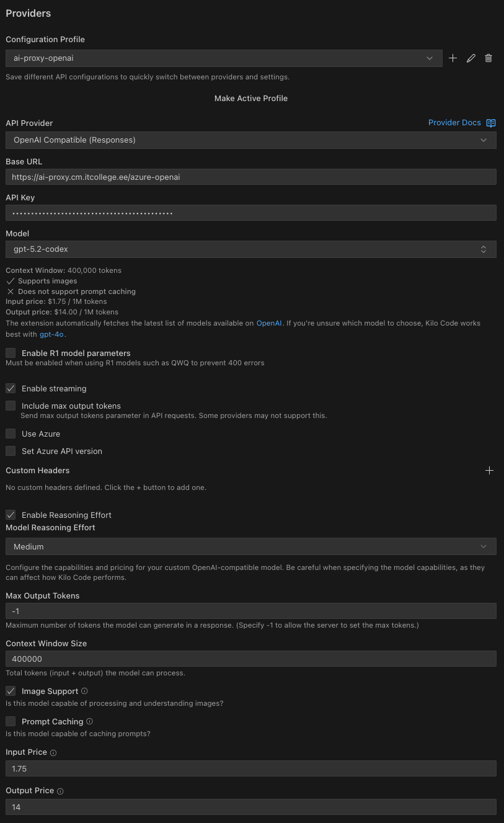This screenshot has height=823, width=504.
Task: Check the Use Azure option
Action: [11, 434]
